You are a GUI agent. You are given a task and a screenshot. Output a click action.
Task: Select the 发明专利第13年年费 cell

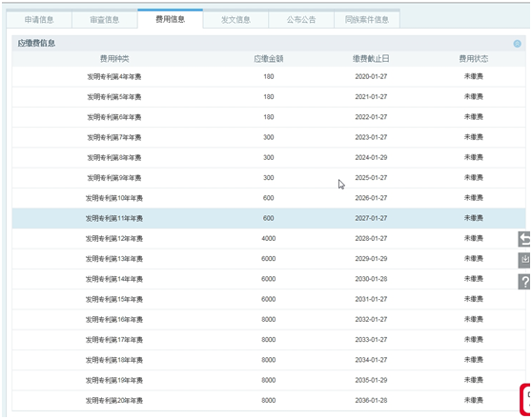(114, 259)
